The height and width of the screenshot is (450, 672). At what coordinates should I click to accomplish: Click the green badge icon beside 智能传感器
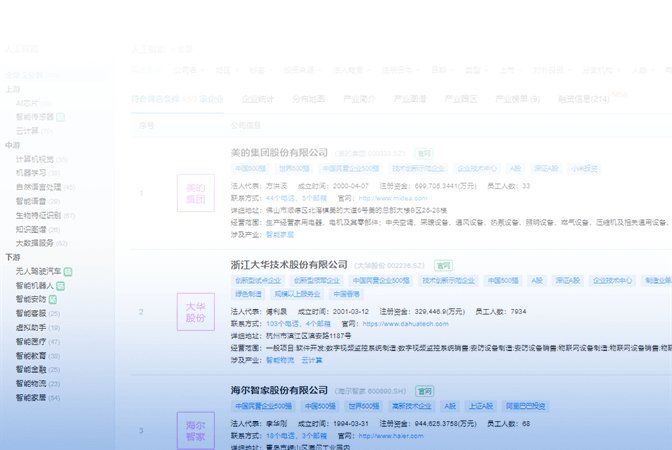[60, 117]
